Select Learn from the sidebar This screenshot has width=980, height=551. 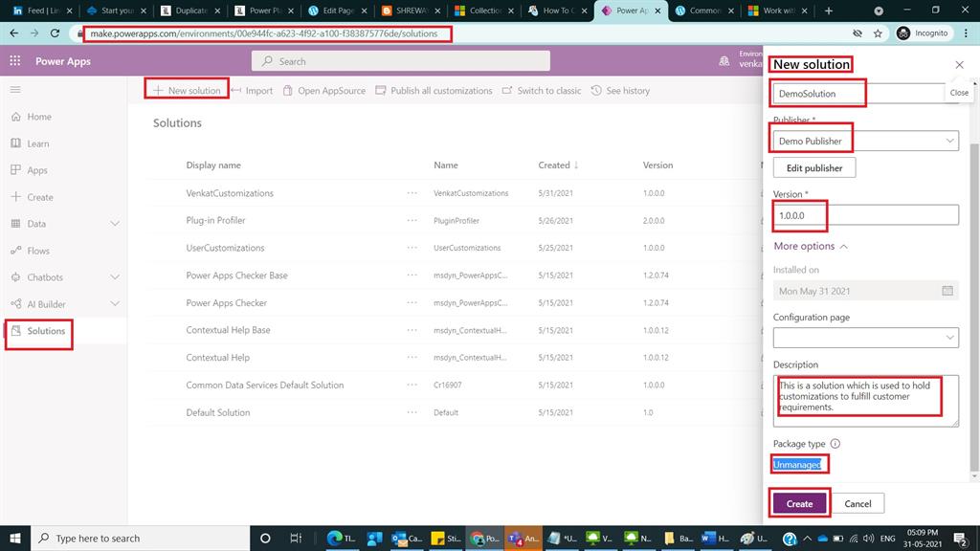click(38, 143)
